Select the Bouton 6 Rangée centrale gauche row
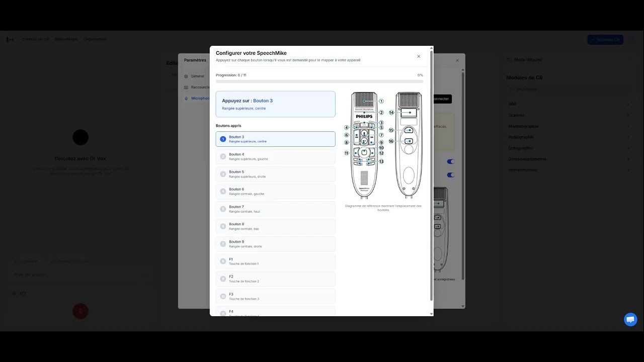Viewport: 644px width, 362px height. click(275, 192)
